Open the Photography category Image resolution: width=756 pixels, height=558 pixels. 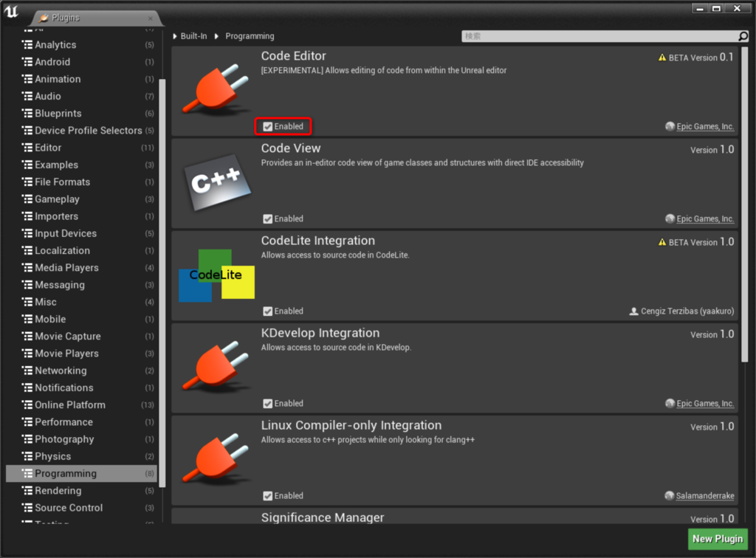(81, 439)
